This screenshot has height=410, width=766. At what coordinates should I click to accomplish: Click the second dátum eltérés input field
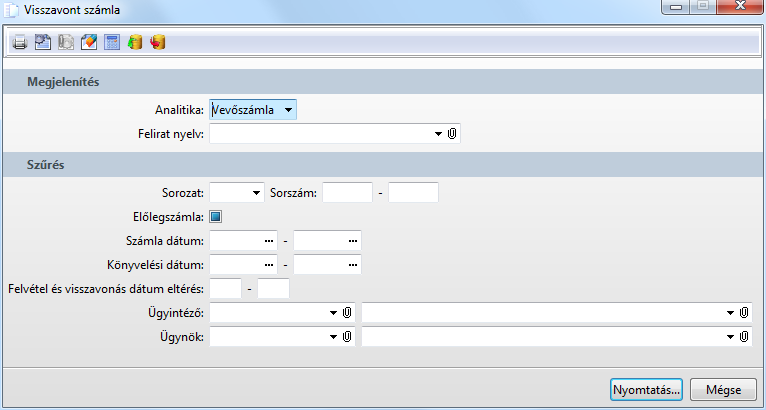pyautogui.click(x=274, y=288)
